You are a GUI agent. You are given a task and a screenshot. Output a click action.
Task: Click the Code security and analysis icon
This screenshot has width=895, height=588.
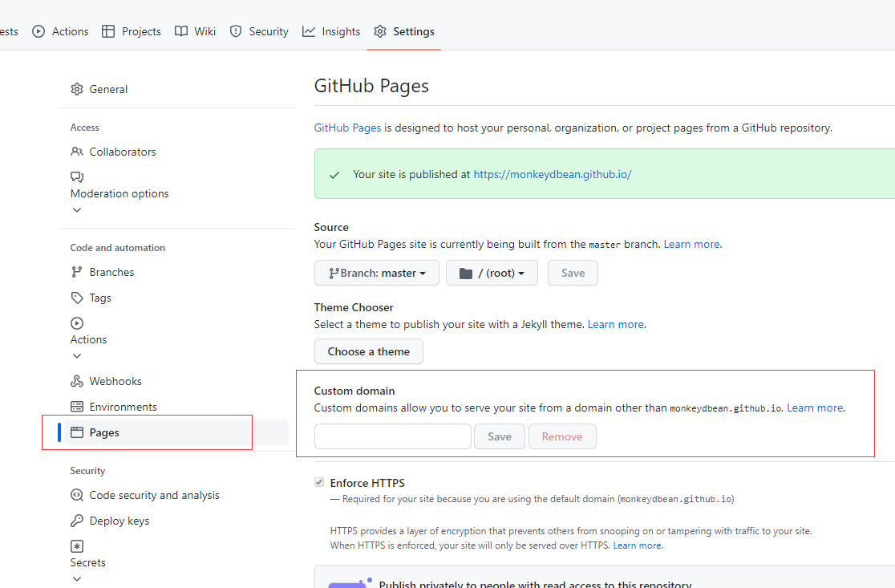pyautogui.click(x=77, y=496)
